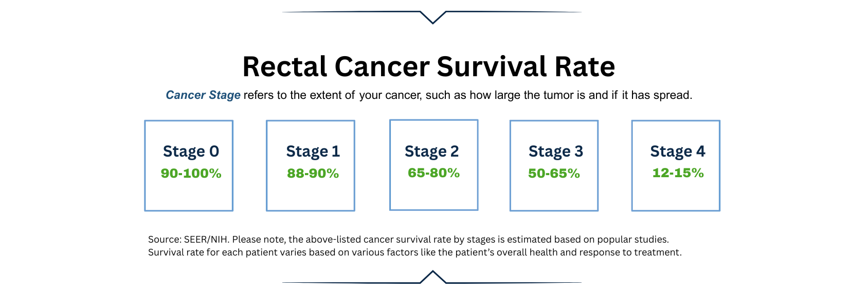Viewport: 868px width, 290px height.
Task: Click the 88-90% survival rate figure
Action: 313,174
